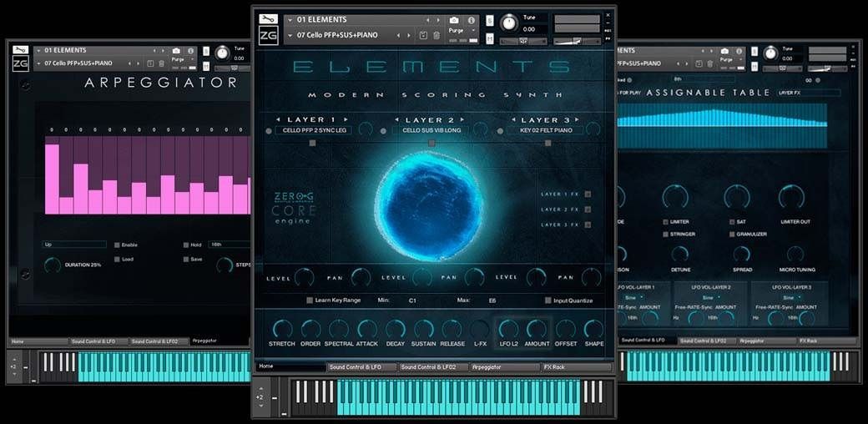Open the Up direction dropdown in Arpeggiator window

(x=74, y=245)
